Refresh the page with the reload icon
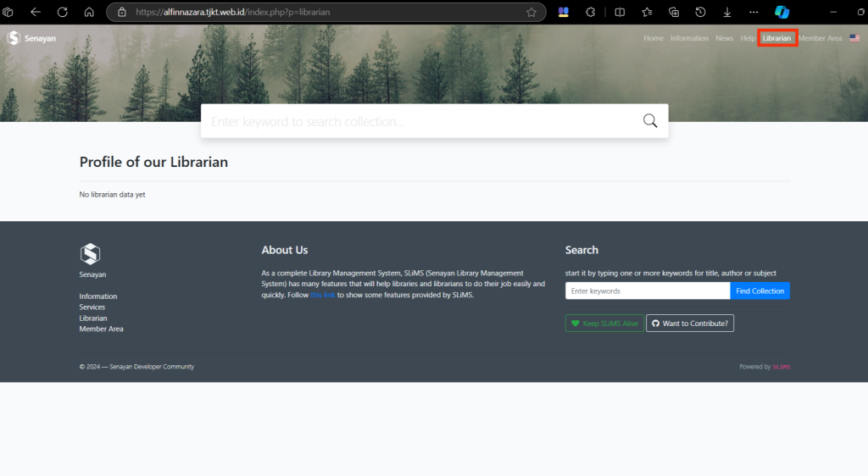Viewport: 868px width, 476px height. [62, 12]
